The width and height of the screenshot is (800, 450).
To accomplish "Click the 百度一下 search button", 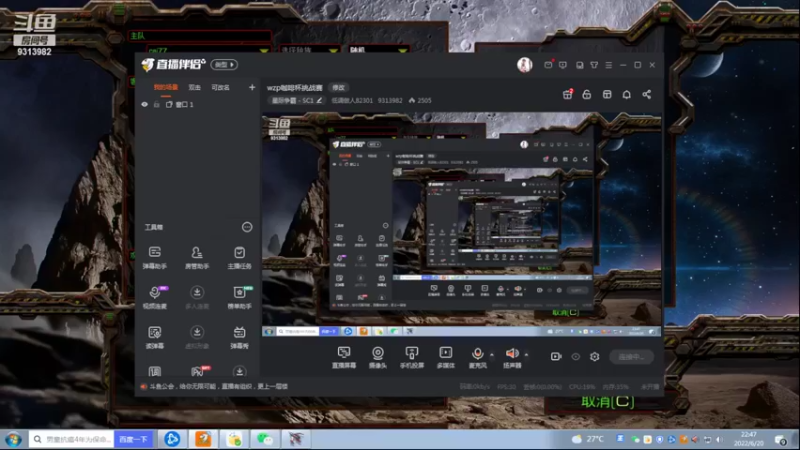I will 133,439.
